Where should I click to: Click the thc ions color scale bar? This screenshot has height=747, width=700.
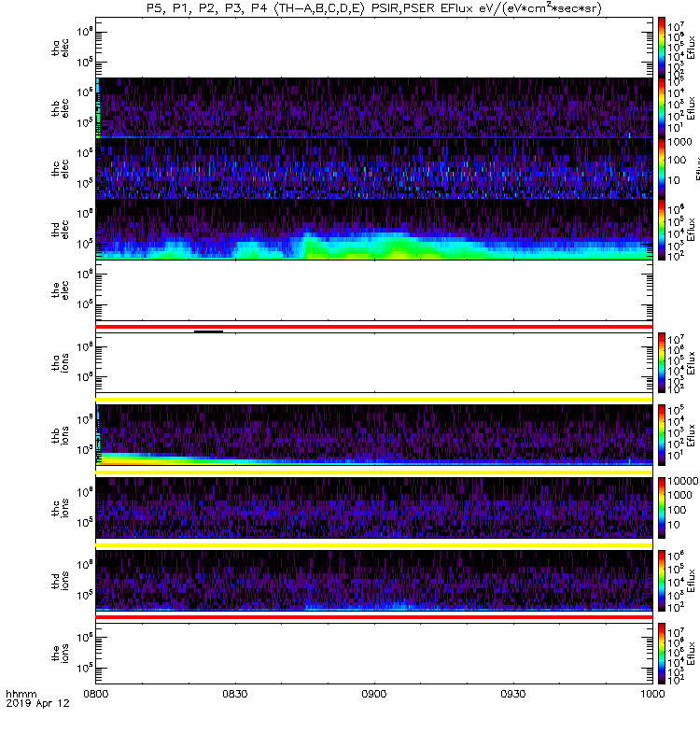[x=662, y=508]
